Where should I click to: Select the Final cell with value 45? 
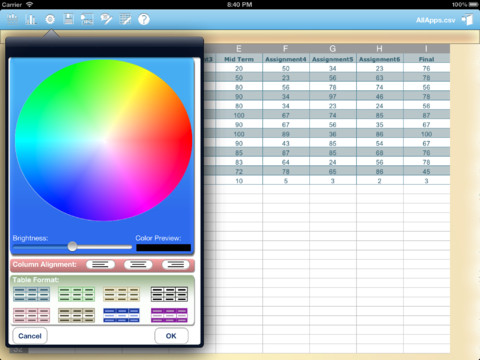(x=426, y=172)
